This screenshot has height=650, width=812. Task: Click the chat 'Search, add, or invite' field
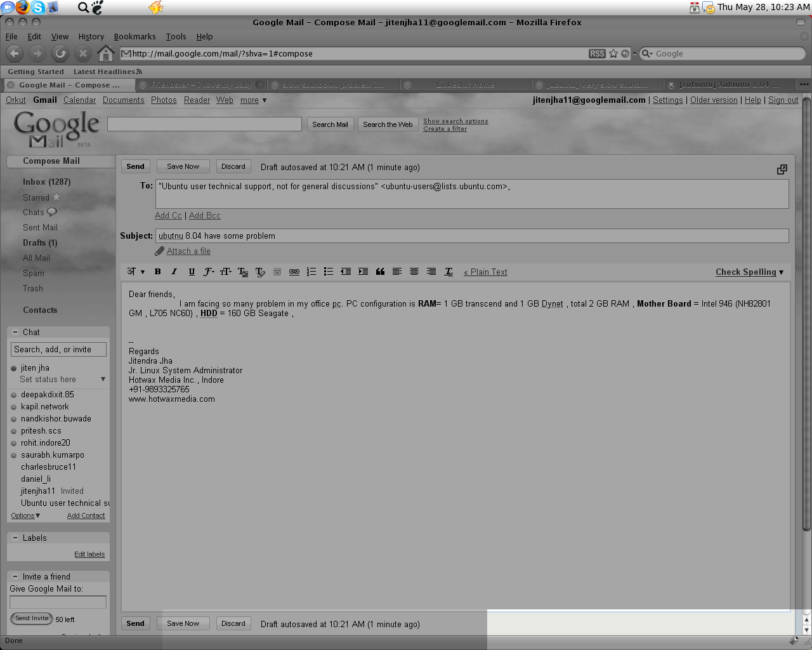click(x=58, y=350)
